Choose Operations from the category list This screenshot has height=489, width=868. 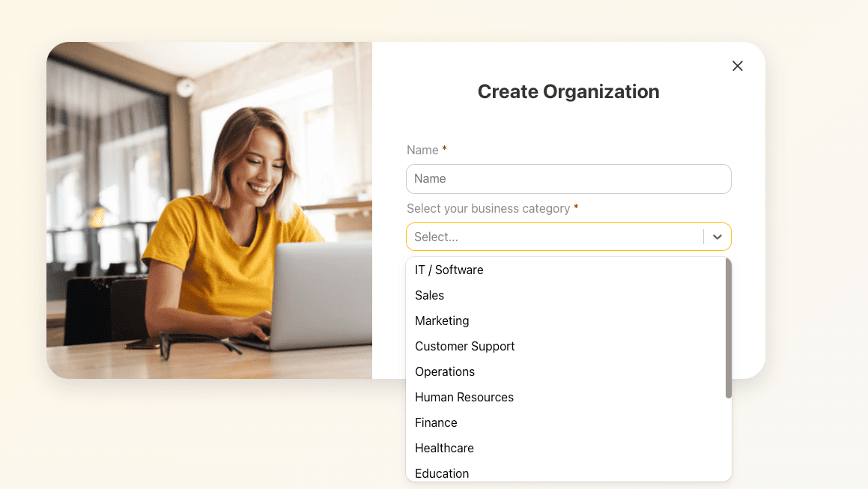tap(445, 371)
